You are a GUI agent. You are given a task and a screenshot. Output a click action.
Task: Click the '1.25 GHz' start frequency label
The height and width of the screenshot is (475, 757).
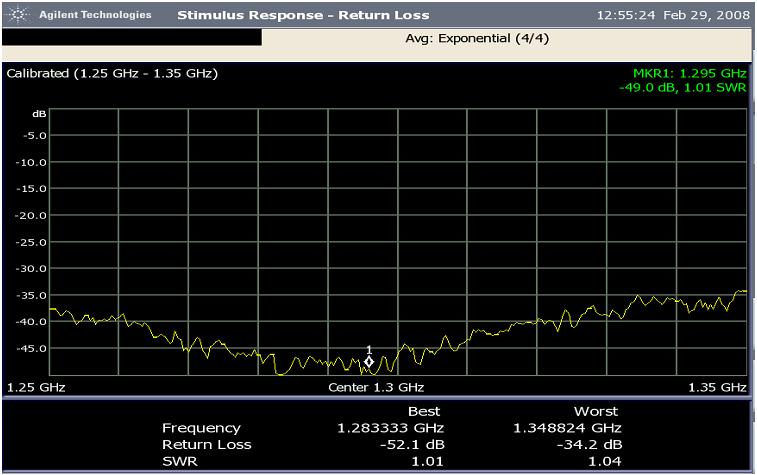coord(36,387)
